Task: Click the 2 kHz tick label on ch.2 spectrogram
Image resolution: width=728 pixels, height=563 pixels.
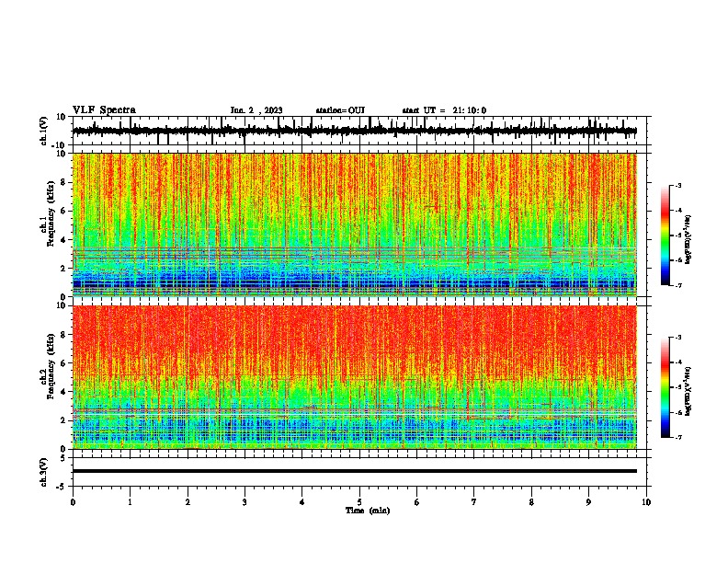Action: coord(64,420)
